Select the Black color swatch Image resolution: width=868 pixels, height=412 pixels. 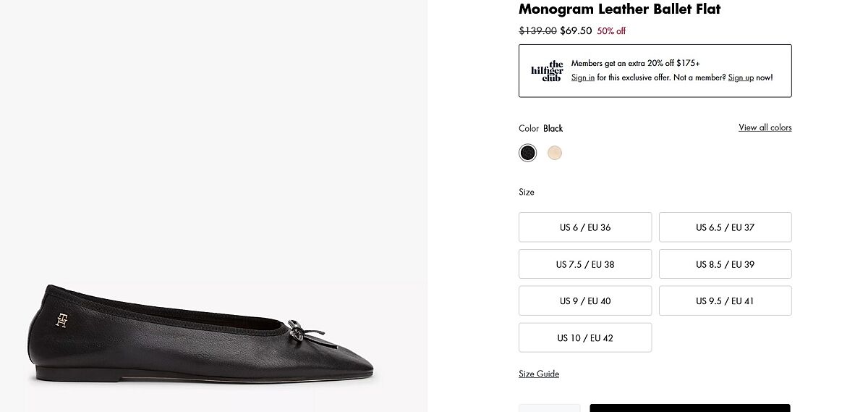point(528,153)
